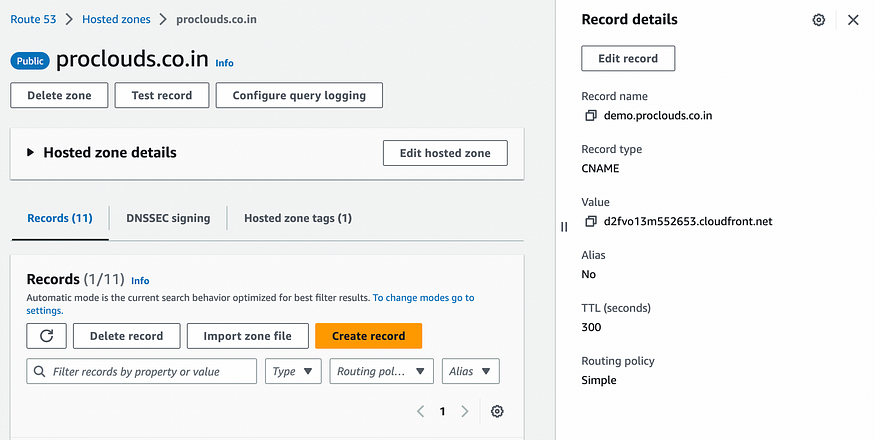Click the Record details heading
The image size is (875, 440).
coord(629,20)
